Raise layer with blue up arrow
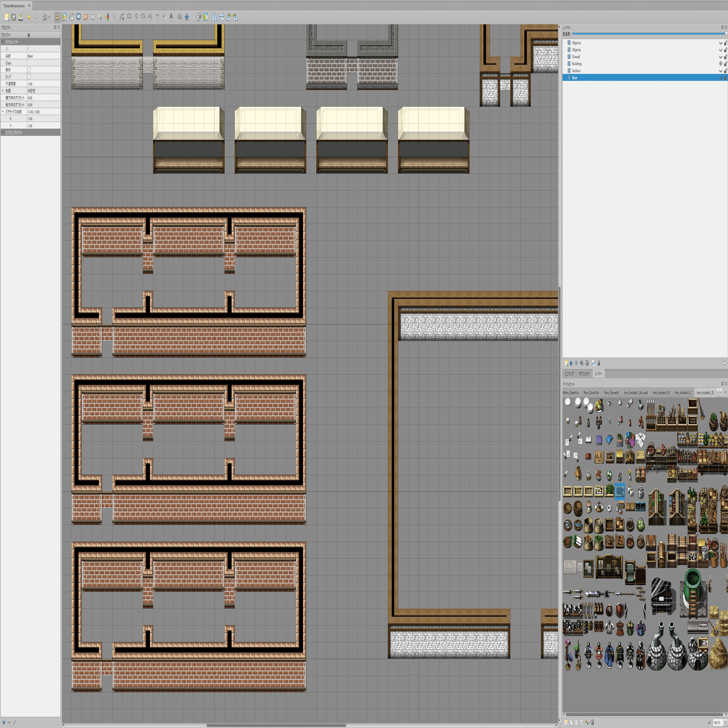This screenshot has height=728, width=728. point(571,363)
